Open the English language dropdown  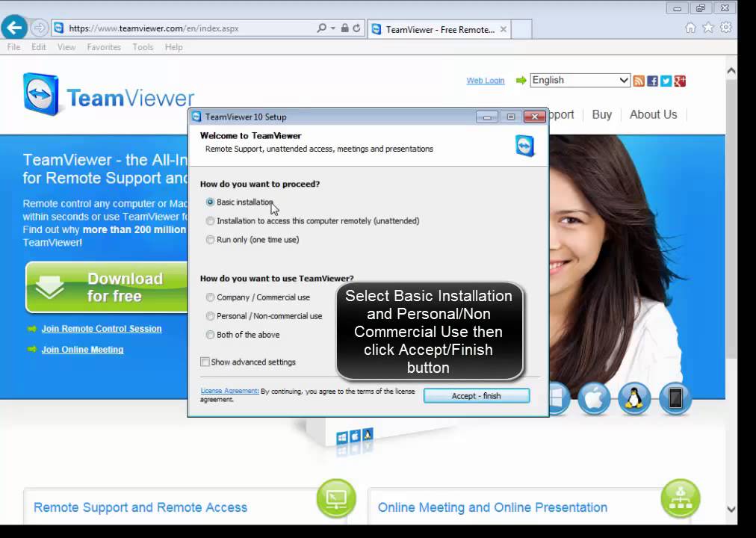pos(580,80)
